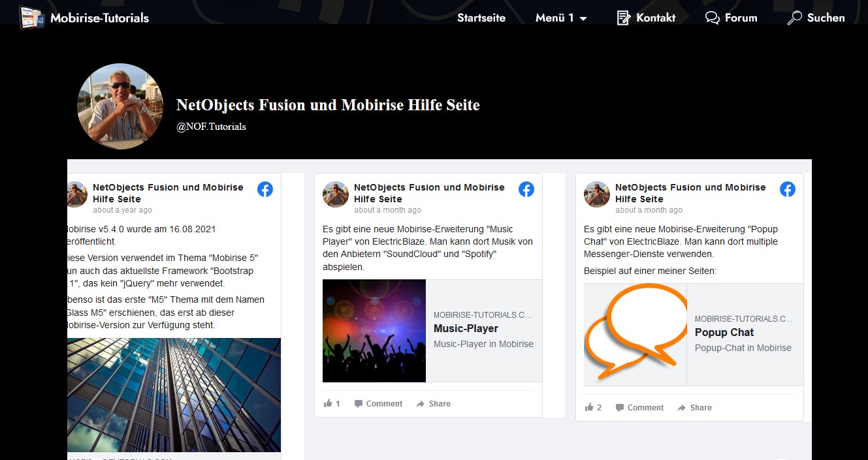This screenshot has height=460, width=868.
Task: Click the Kontakt form icon
Action: pyautogui.click(x=624, y=18)
